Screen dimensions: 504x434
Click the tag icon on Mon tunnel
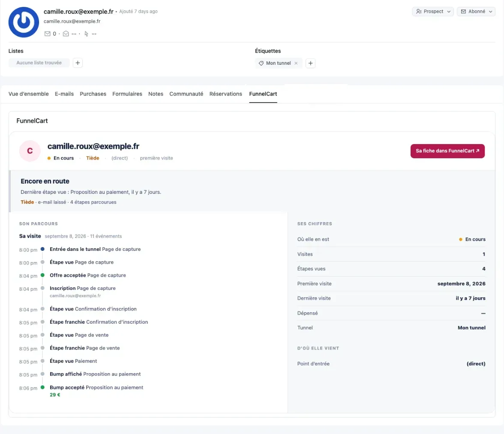261,63
